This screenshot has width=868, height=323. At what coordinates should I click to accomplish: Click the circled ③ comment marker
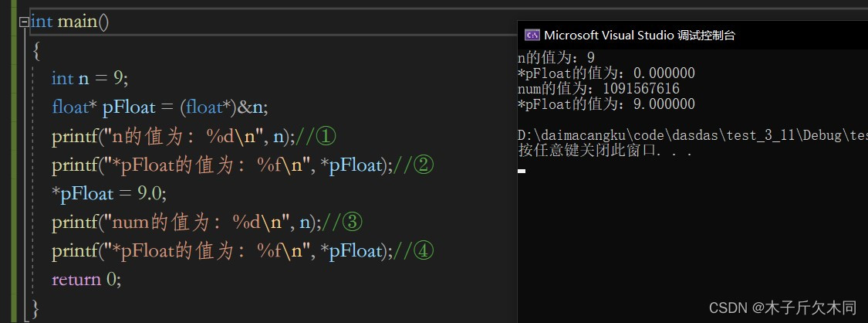pos(351,223)
